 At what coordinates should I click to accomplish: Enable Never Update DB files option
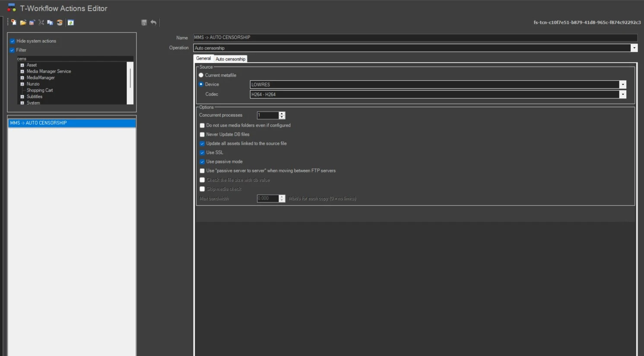point(202,134)
